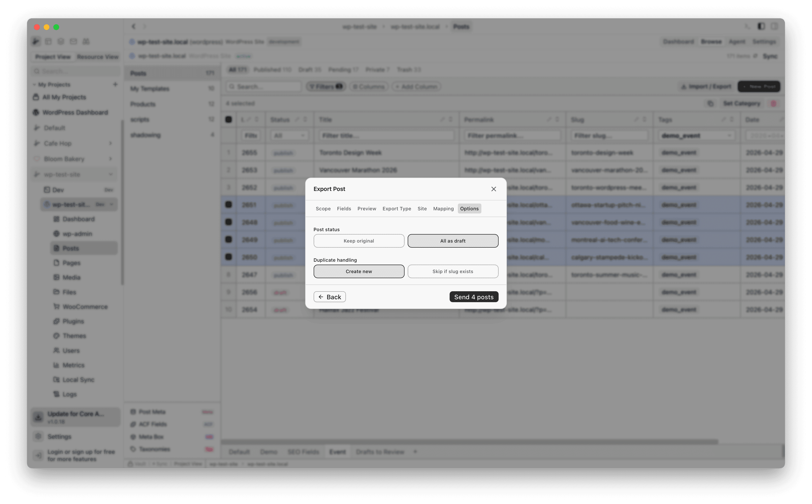Select Skip if slug exists option
Viewport: 812px width, 504px height.
pos(453,271)
